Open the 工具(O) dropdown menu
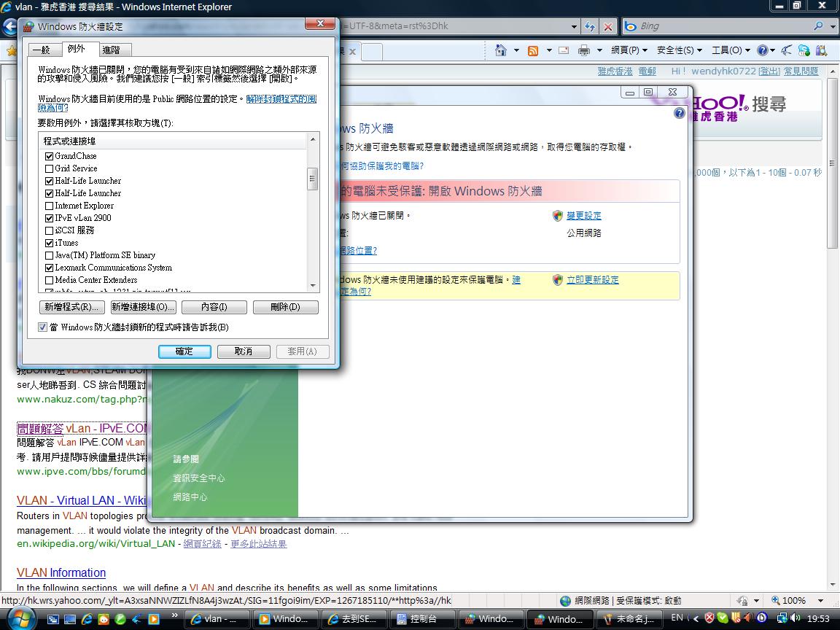 (x=731, y=50)
